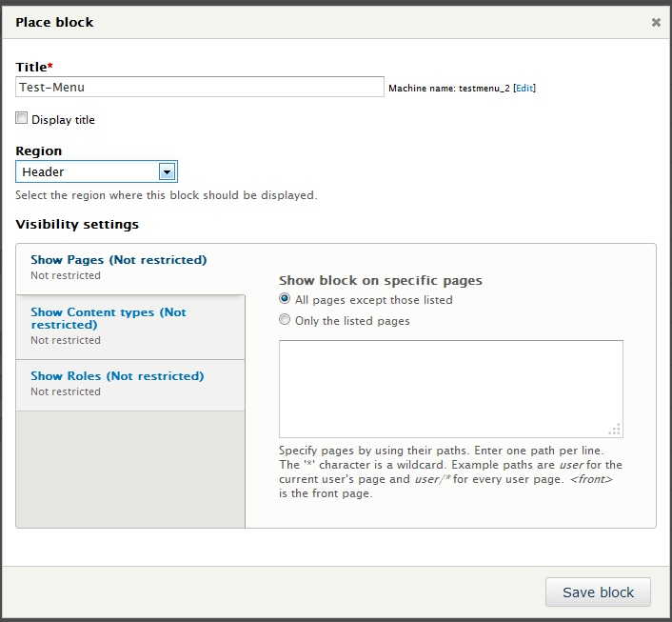Screen dimensions: 672x622
Task: Click the Place block dialog title
Action: (54, 22)
